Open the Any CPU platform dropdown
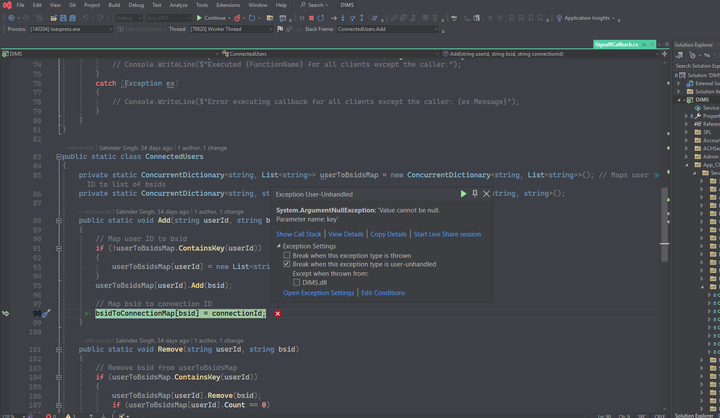The width and height of the screenshot is (720, 418). coord(169,18)
